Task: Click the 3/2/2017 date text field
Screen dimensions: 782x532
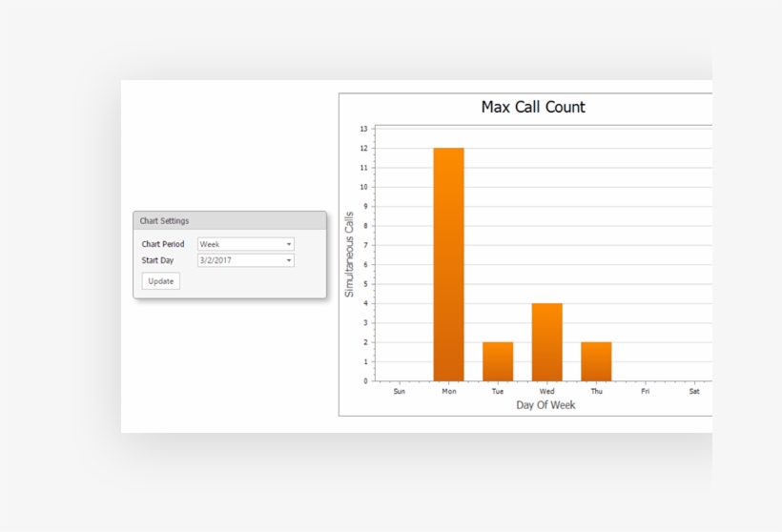Action: (x=239, y=260)
